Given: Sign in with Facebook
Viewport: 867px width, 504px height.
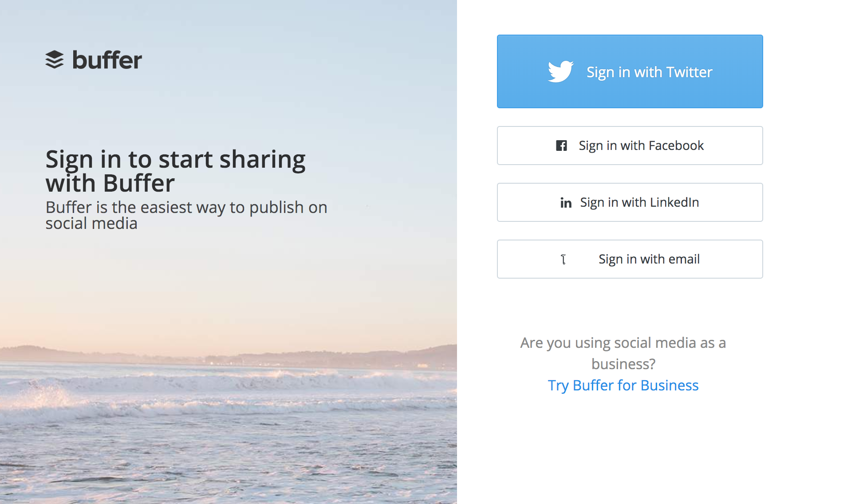Looking at the screenshot, I should 630,146.
